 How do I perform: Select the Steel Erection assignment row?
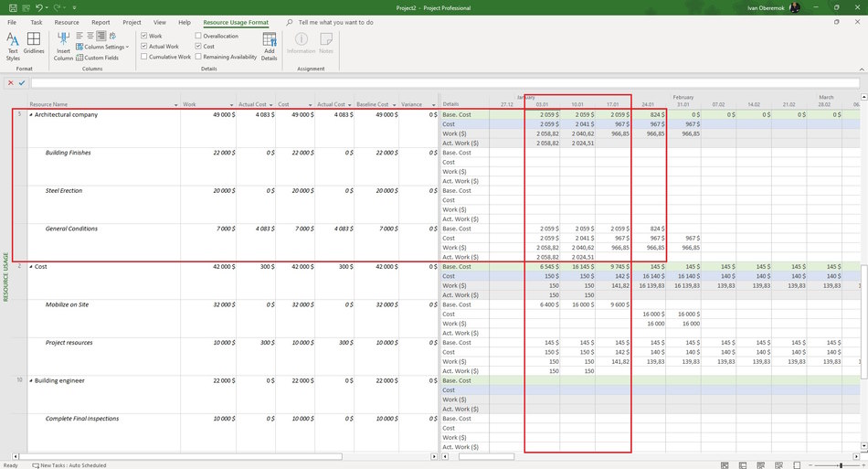coord(64,190)
